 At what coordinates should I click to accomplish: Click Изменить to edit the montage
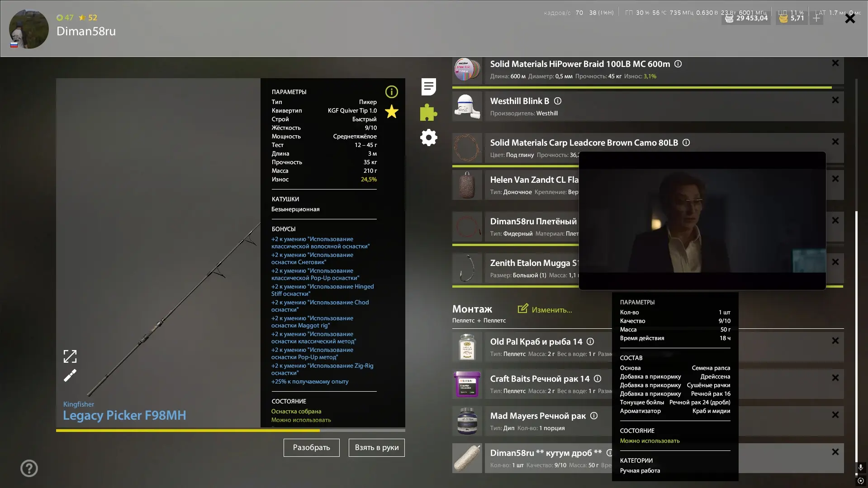545,309
